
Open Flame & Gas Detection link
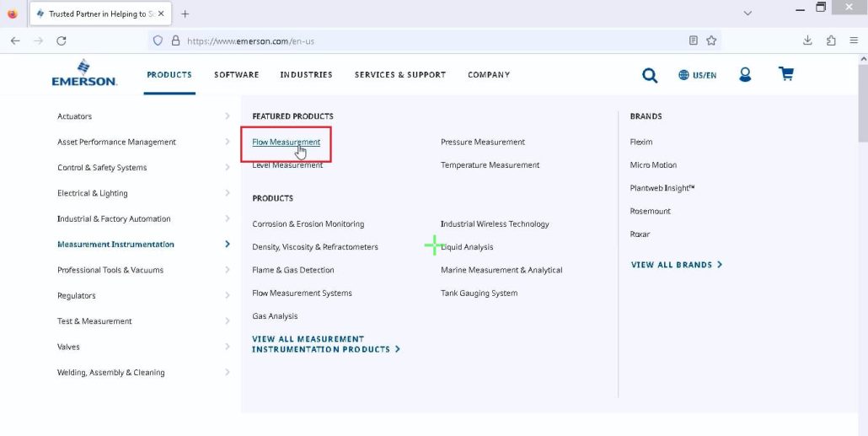293,270
